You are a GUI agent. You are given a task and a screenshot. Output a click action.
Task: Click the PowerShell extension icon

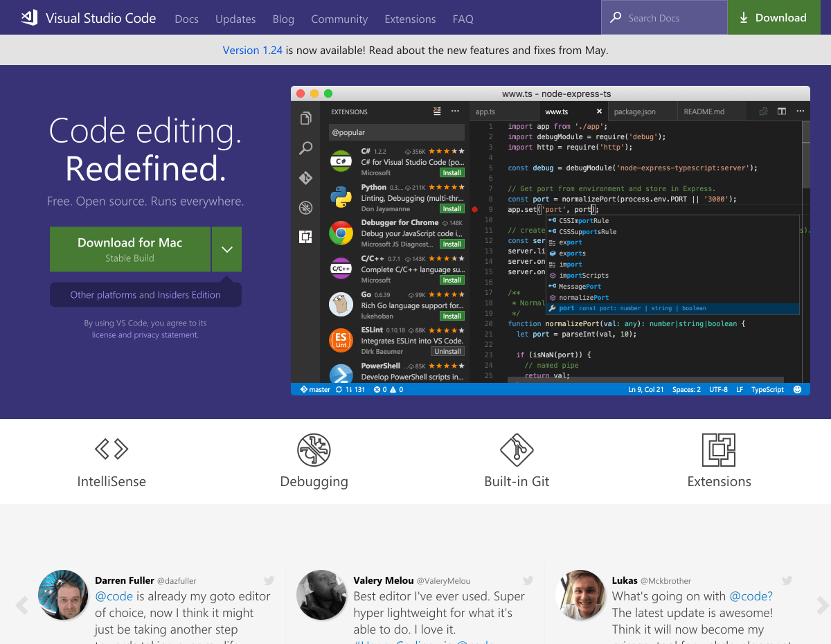(x=341, y=374)
